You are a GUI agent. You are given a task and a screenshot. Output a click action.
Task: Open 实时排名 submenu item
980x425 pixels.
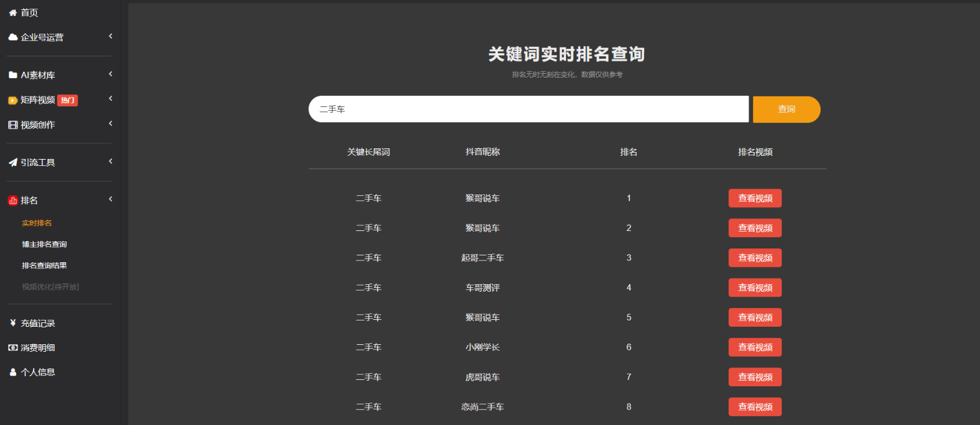point(37,223)
